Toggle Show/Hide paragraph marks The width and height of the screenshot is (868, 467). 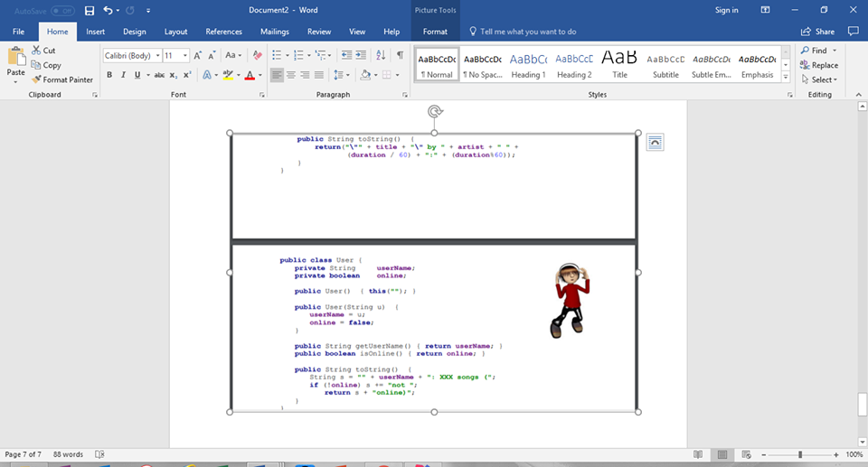click(400, 55)
